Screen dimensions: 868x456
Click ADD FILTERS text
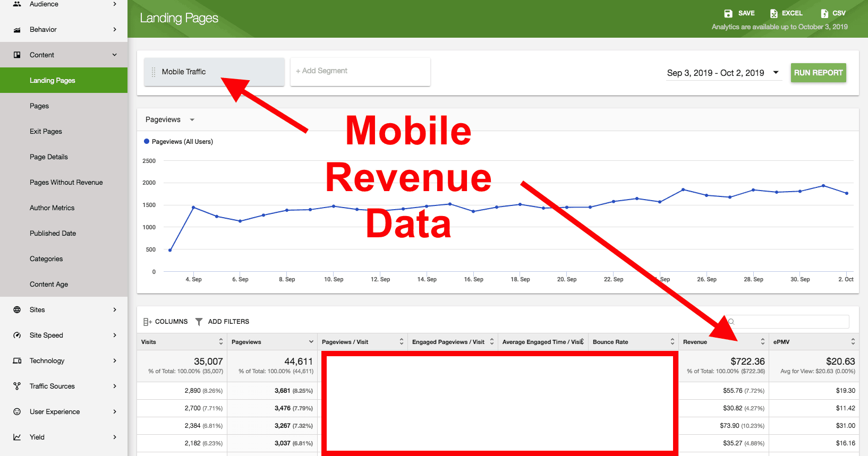click(x=228, y=322)
